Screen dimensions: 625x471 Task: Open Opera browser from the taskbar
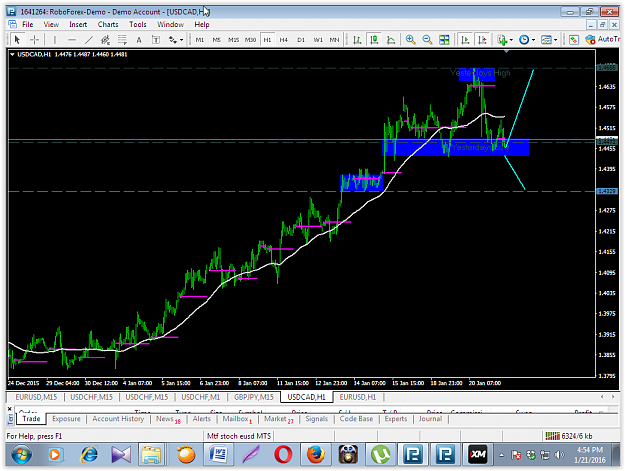pos(283,455)
